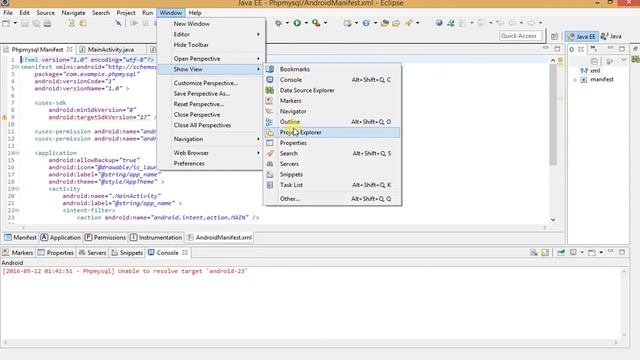Click the Project Explorer folder icon
The width and height of the screenshot is (640, 360).
pyautogui.click(x=270, y=132)
